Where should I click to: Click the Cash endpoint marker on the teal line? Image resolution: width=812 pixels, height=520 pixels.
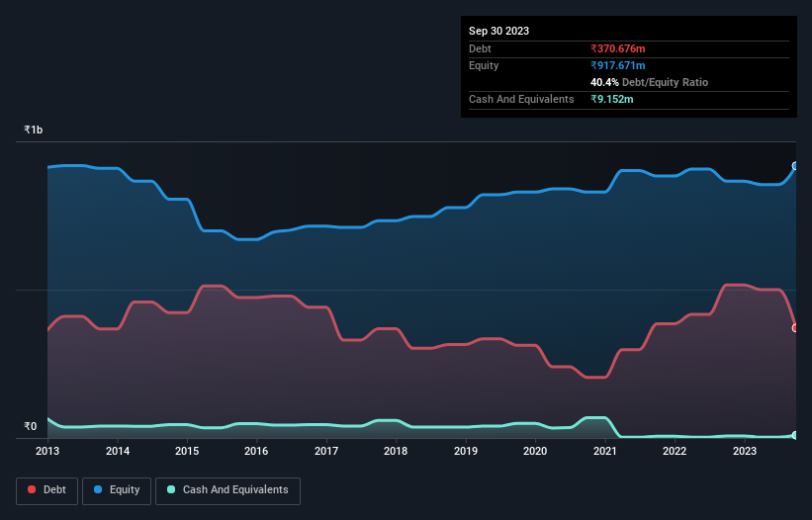click(795, 435)
